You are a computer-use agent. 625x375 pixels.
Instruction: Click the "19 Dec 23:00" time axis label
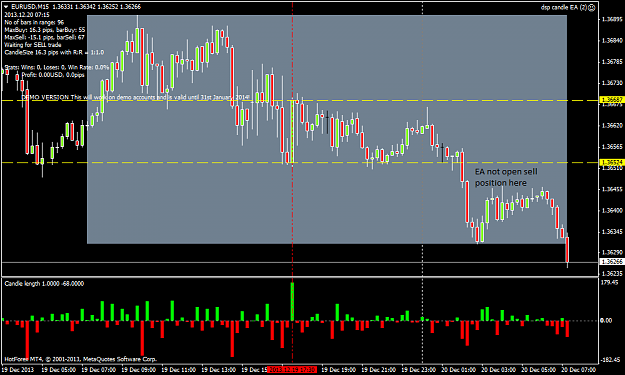tap(418, 370)
